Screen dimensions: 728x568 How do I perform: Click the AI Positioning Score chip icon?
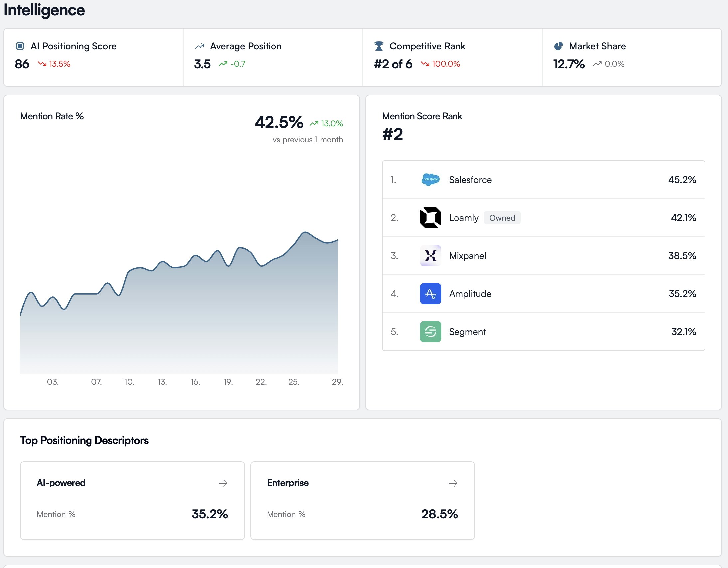[x=20, y=46]
